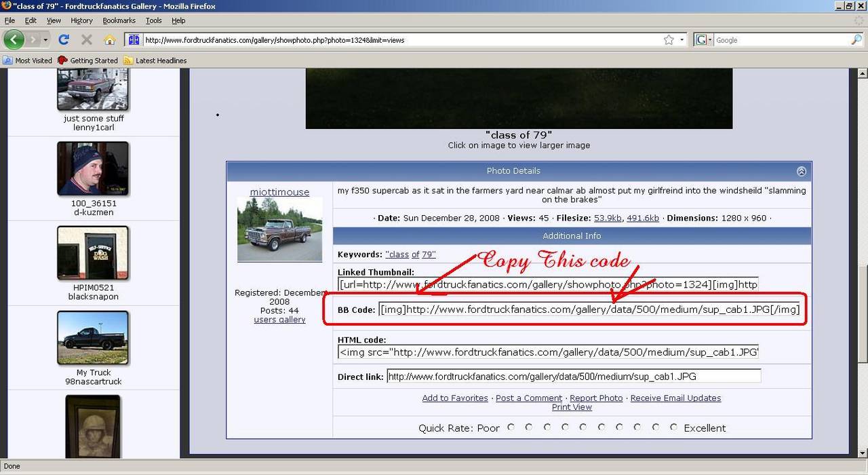Go to the Firefox home page
This screenshot has height=475, width=868.
pyautogui.click(x=109, y=39)
